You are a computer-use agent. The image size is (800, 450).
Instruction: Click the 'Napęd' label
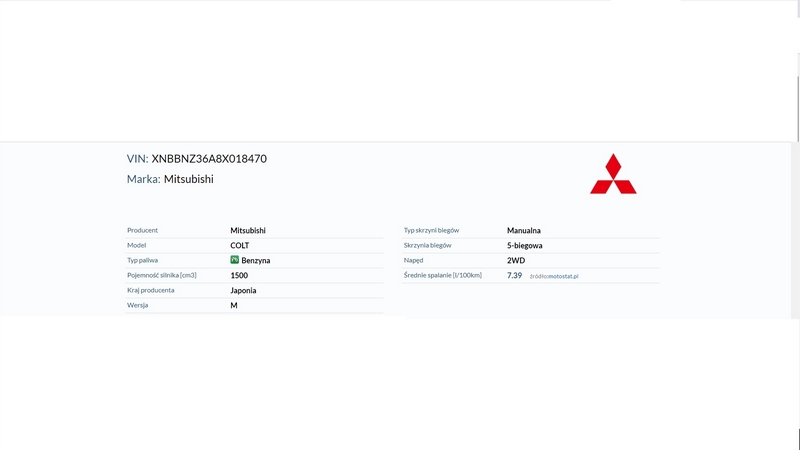pos(413,260)
